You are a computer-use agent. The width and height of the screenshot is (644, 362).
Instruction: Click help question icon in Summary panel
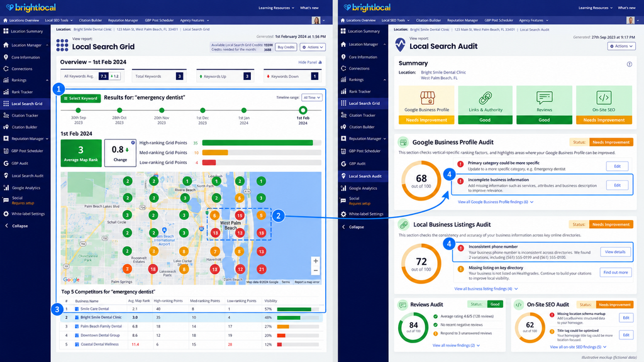coord(629,64)
